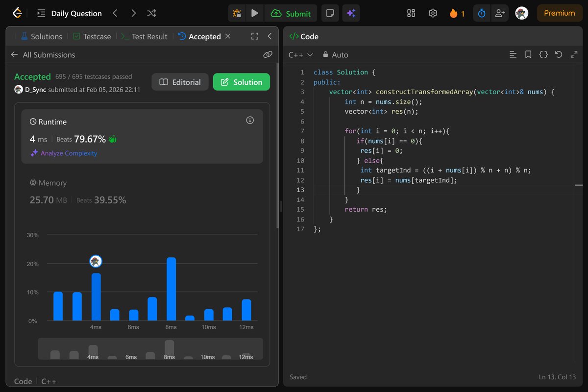This screenshot has width=588, height=392.
Task: Open the problem list panel icon
Action: point(41,13)
